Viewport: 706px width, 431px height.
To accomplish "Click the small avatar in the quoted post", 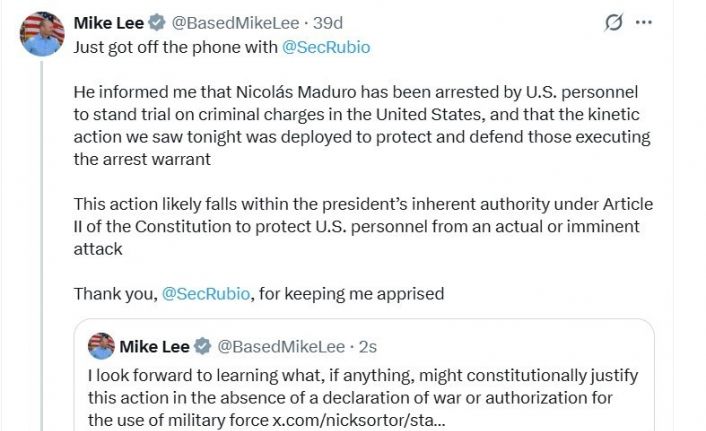I will pos(100,346).
